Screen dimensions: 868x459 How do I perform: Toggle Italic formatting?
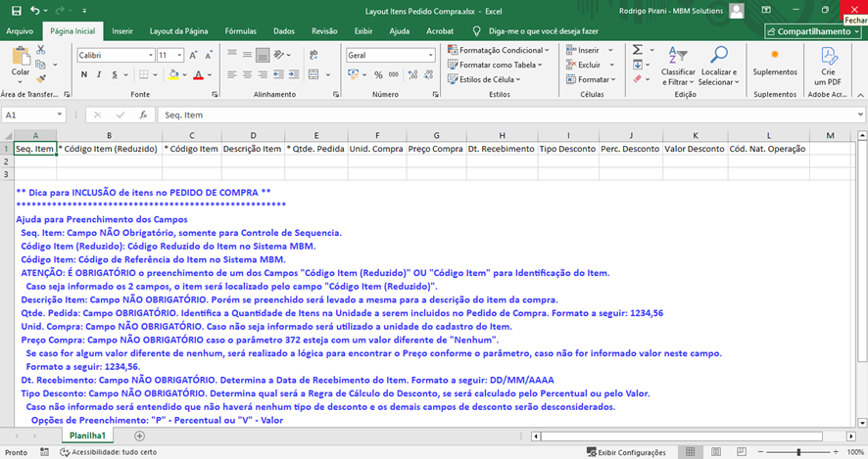tap(99, 74)
